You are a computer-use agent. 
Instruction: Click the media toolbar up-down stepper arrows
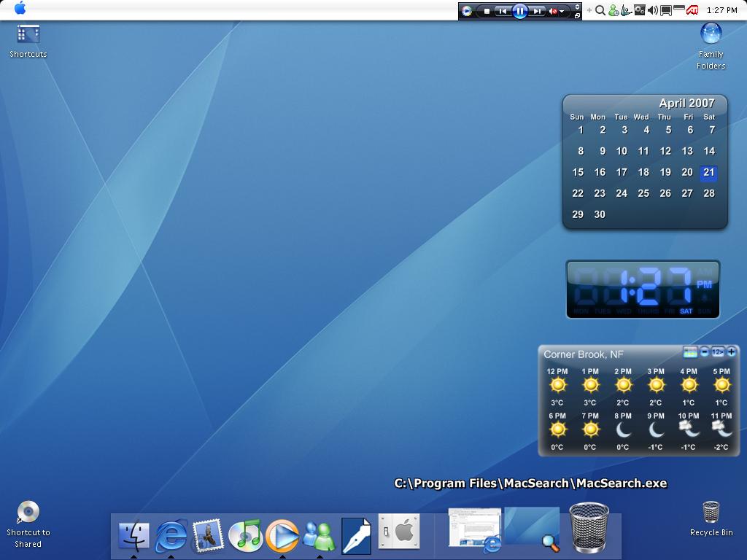(578, 7)
